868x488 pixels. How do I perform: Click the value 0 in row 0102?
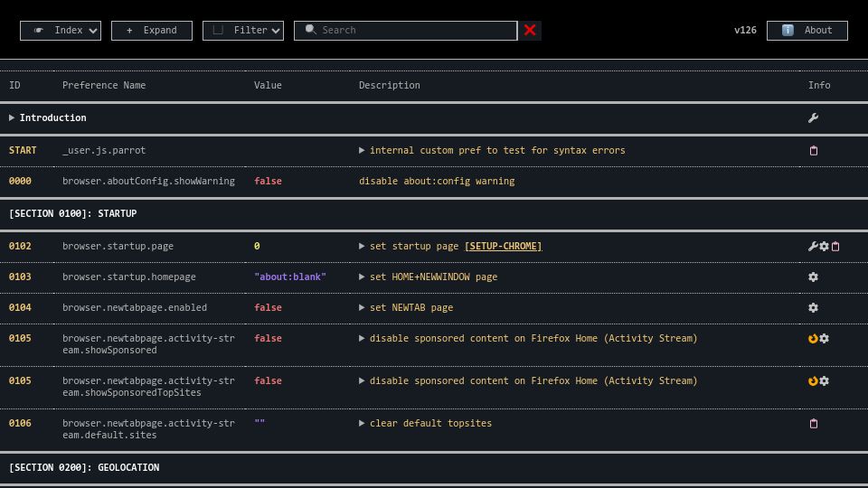(x=257, y=246)
